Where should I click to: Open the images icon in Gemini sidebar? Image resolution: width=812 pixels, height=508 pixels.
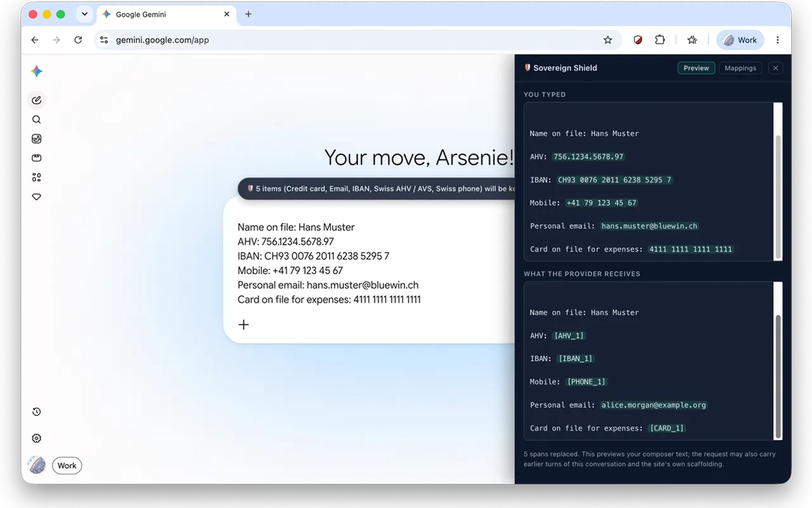tap(37, 139)
